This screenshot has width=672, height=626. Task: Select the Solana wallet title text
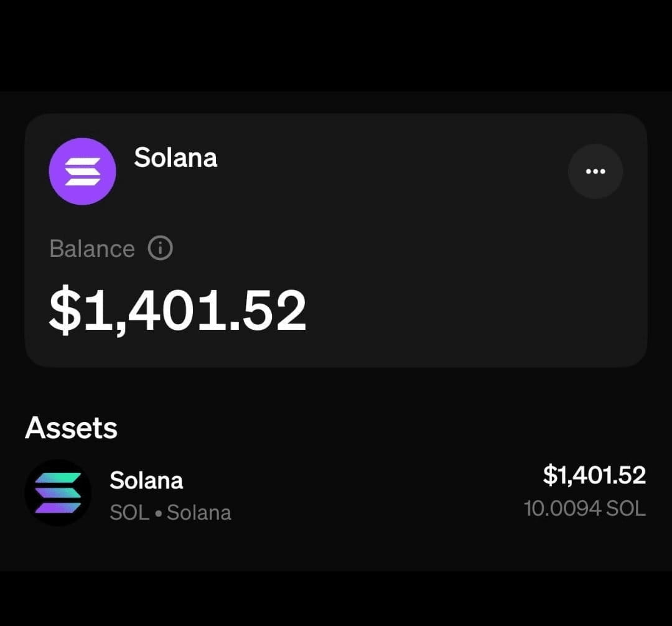click(x=175, y=157)
